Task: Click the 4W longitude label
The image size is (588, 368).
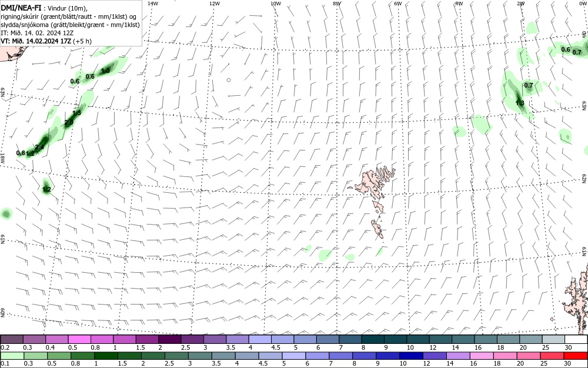Action: (x=459, y=4)
